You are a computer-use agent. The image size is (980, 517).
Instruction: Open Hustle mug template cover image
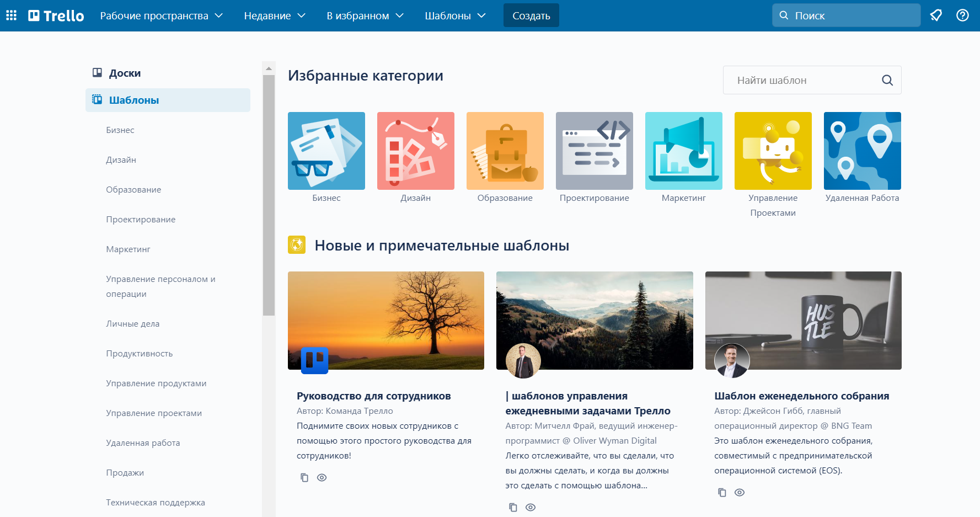804,321
